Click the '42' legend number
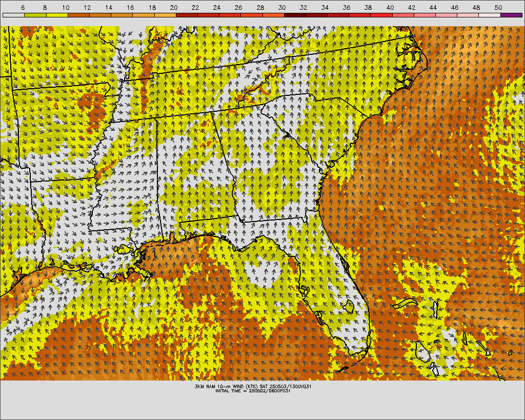The width and height of the screenshot is (525, 420). (412, 7)
